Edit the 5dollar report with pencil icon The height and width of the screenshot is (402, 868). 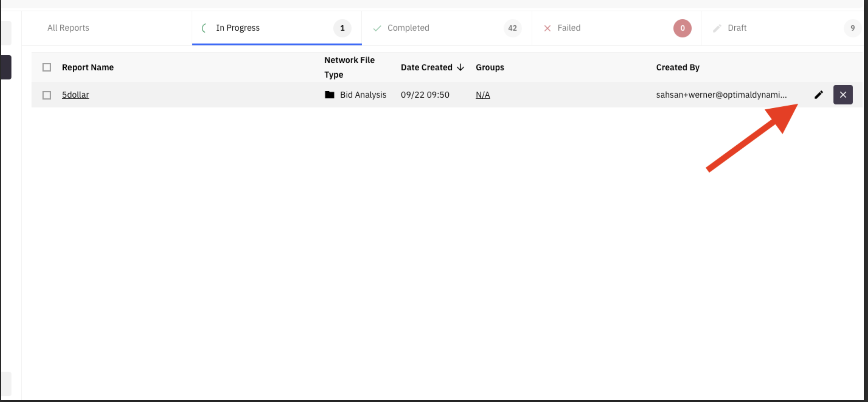(x=818, y=95)
